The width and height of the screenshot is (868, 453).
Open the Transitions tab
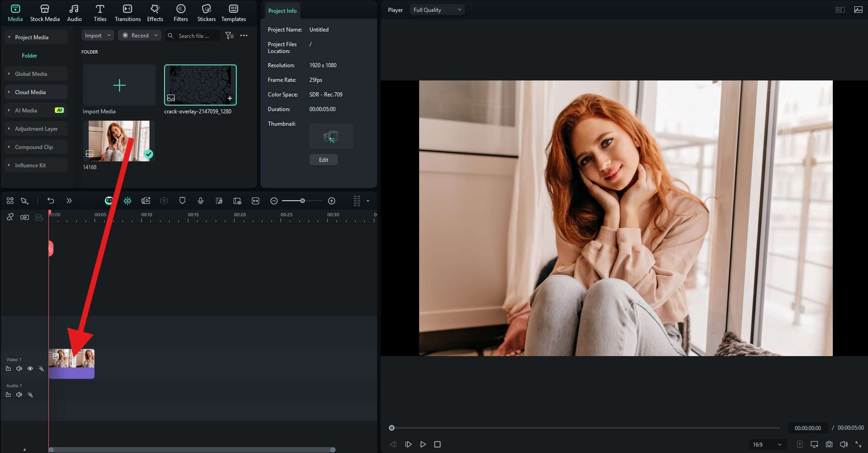coord(128,13)
